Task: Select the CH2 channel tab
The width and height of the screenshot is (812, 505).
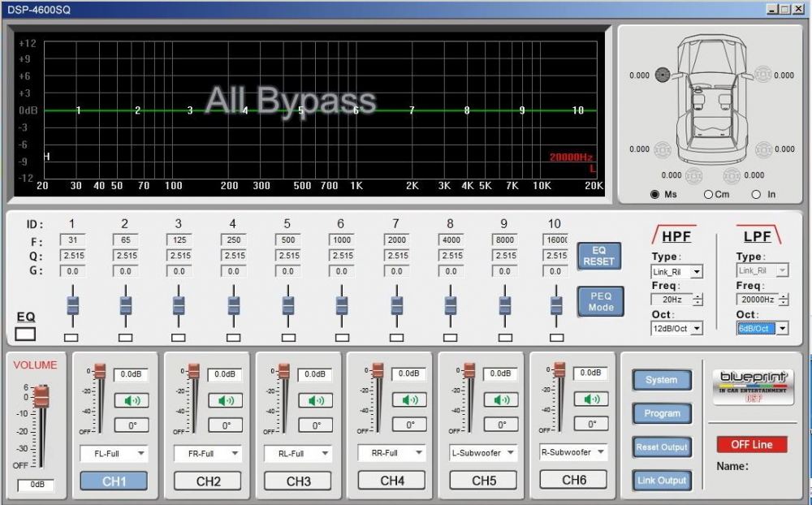Action: click(209, 481)
